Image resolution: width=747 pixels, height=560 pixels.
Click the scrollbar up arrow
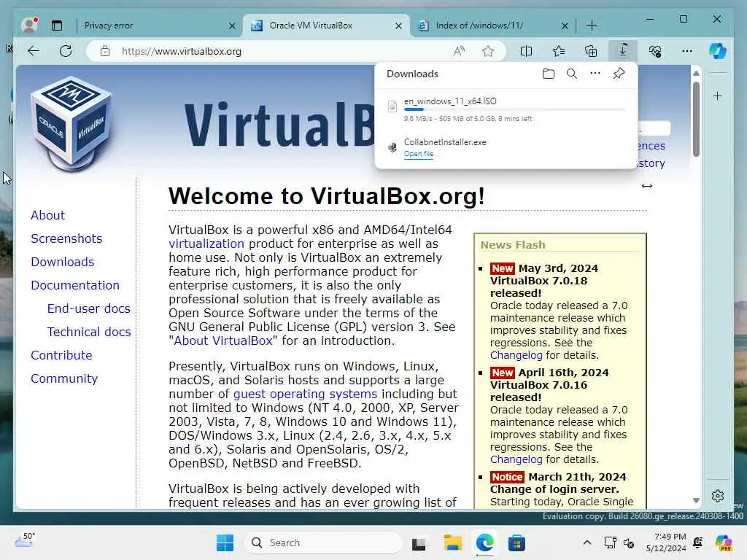tap(696, 74)
